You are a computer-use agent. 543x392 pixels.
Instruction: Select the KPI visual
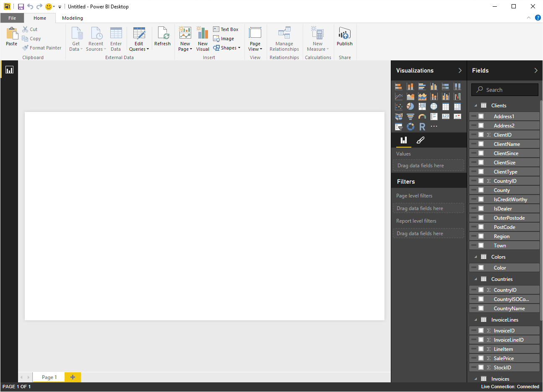(x=457, y=117)
